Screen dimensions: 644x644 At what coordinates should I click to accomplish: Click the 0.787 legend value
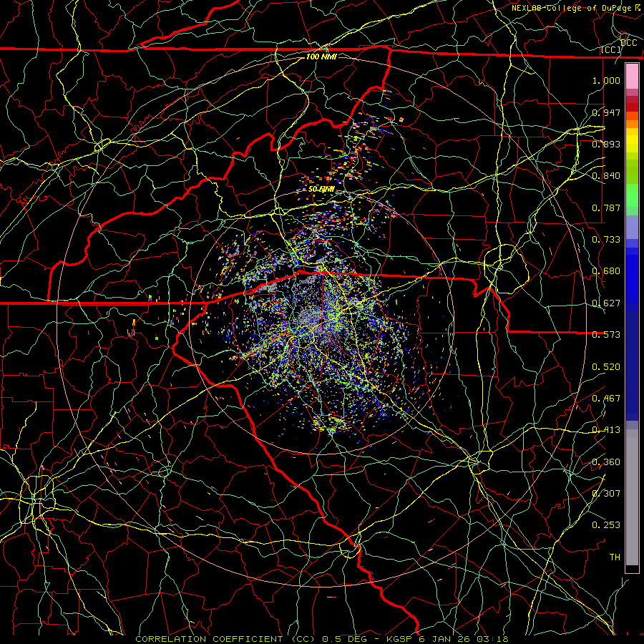point(606,208)
